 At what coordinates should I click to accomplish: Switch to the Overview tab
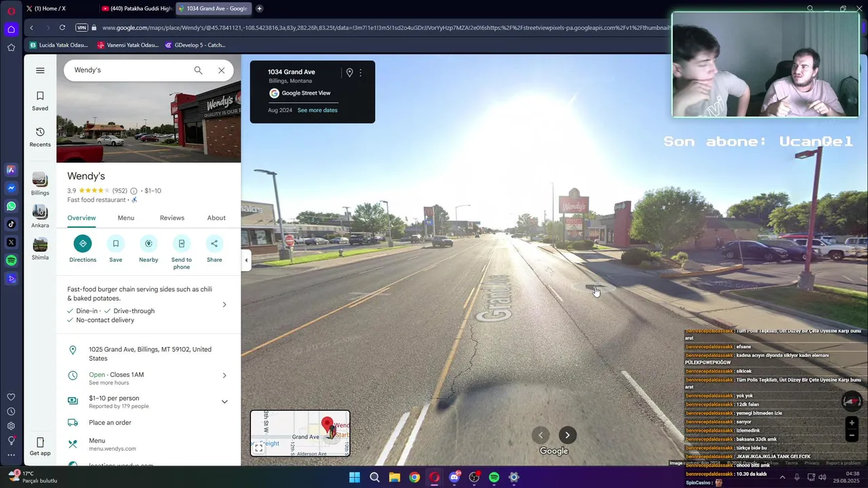(x=81, y=218)
